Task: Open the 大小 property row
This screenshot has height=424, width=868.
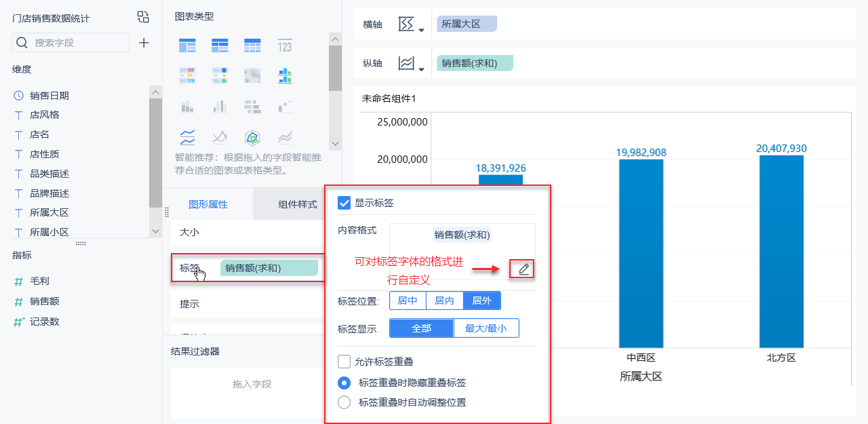Action: (x=247, y=232)
